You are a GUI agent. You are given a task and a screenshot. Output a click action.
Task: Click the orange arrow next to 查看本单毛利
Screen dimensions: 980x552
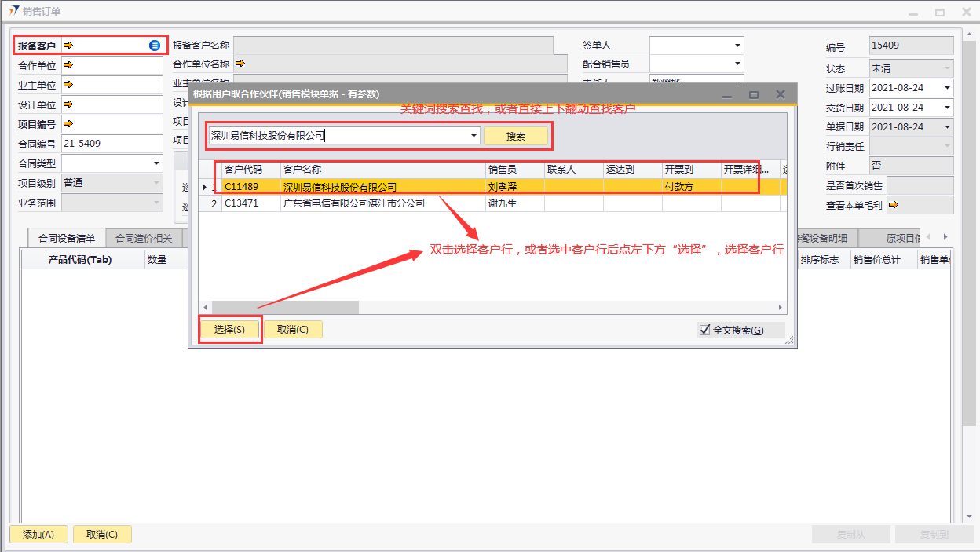pos(893,205)
